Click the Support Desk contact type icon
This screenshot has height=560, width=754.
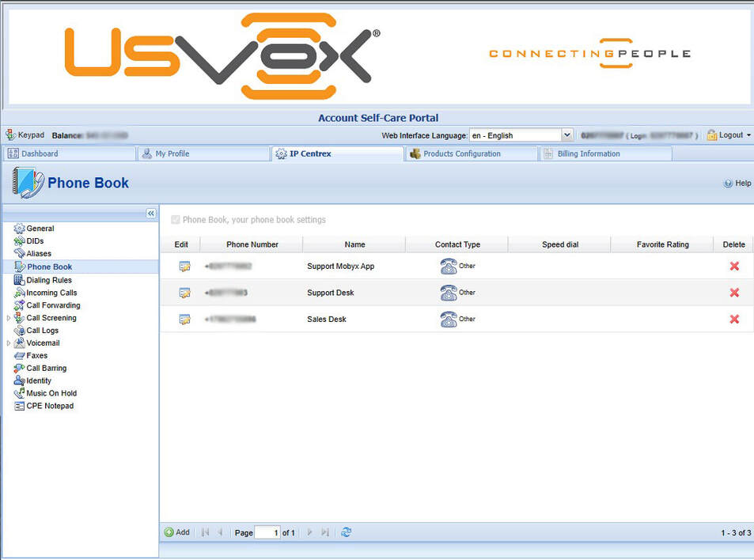[449, 292]
